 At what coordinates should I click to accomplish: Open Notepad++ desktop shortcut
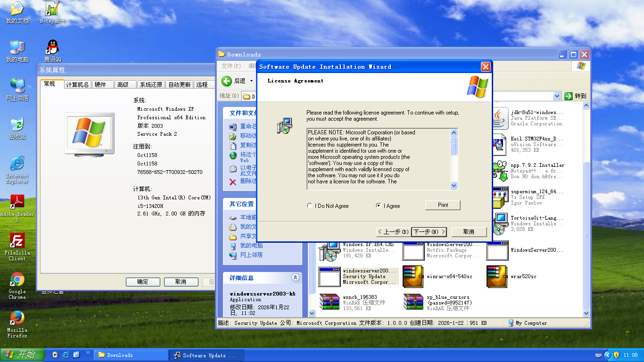point(52,9)
